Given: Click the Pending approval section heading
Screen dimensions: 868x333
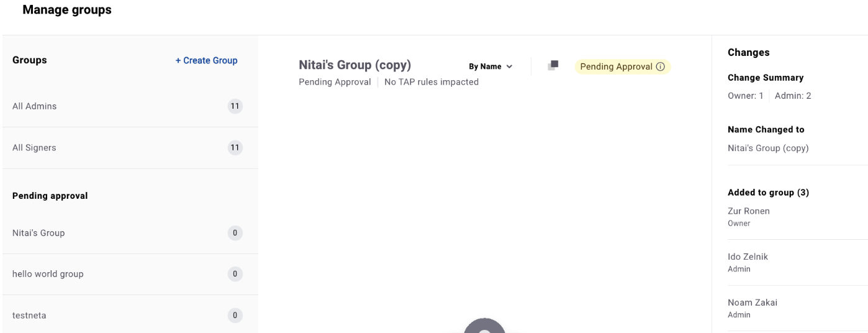Looking at the screenshot, I should pyautogui.click(x=50, y=196).
